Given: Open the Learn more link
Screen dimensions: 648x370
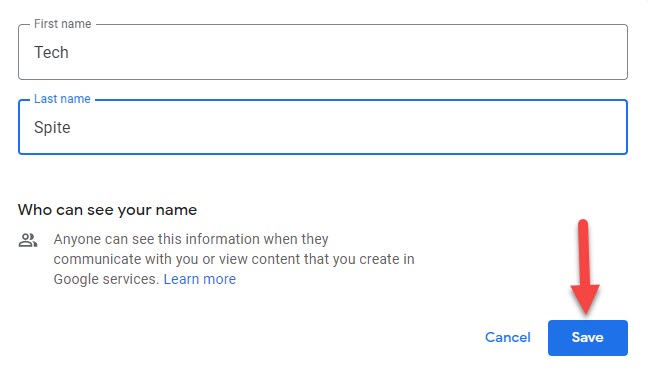Looking at the screenshot, I should (x=200, y=279).
